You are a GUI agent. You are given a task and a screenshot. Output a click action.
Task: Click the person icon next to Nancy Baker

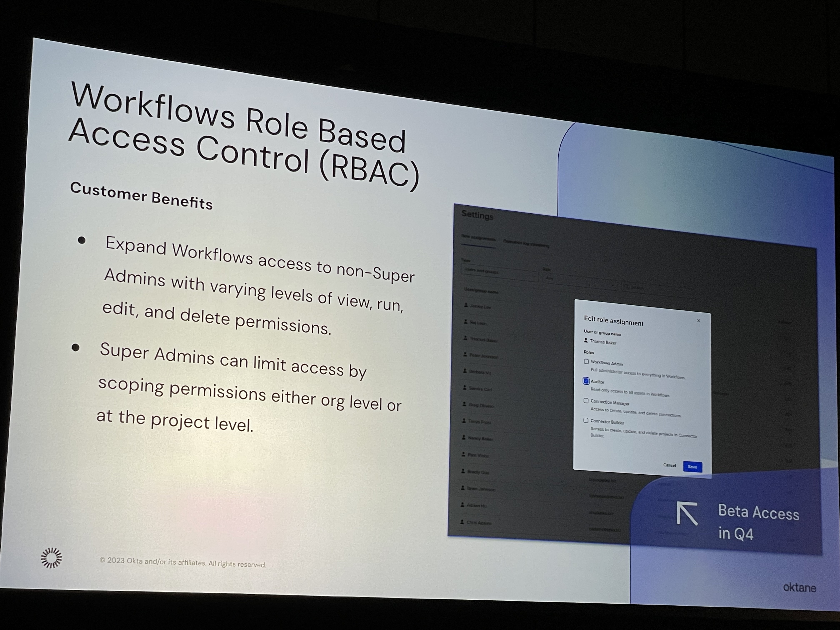click(x=464, y=437)
